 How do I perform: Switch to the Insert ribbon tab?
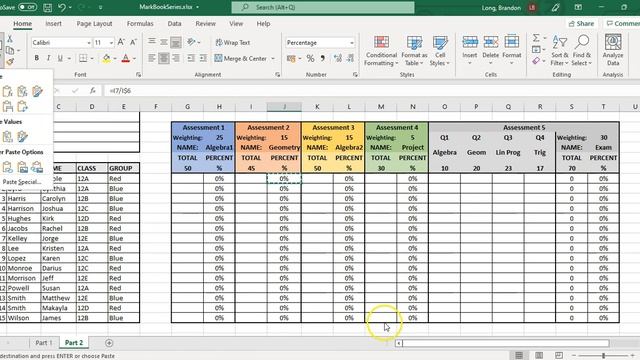pyautogui.click(x=53, y=24)
